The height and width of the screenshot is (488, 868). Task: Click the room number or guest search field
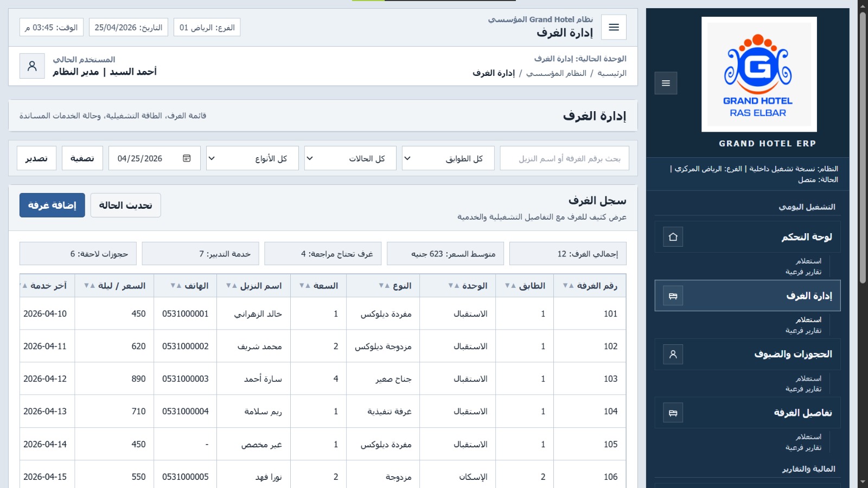point(564,158)
